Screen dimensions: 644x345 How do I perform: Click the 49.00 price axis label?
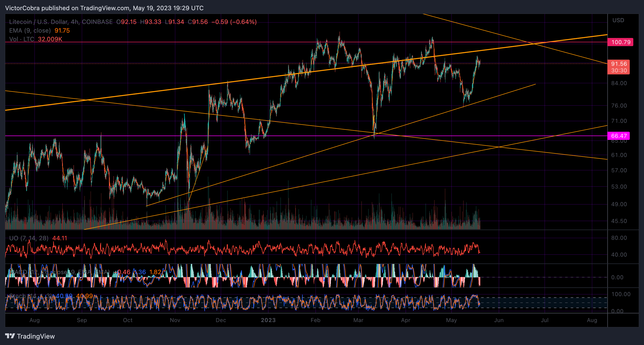click(x=619, y=204)
